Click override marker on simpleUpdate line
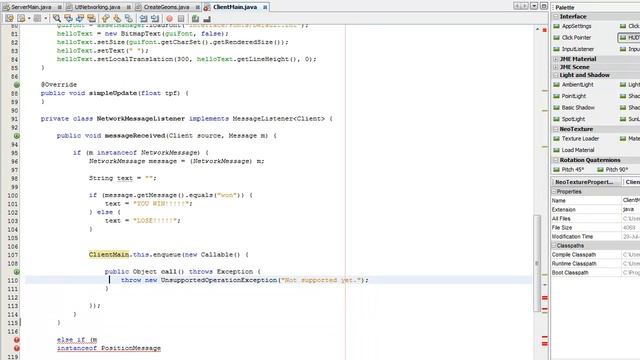Viewport: 640px width, 360px height. 16,85
